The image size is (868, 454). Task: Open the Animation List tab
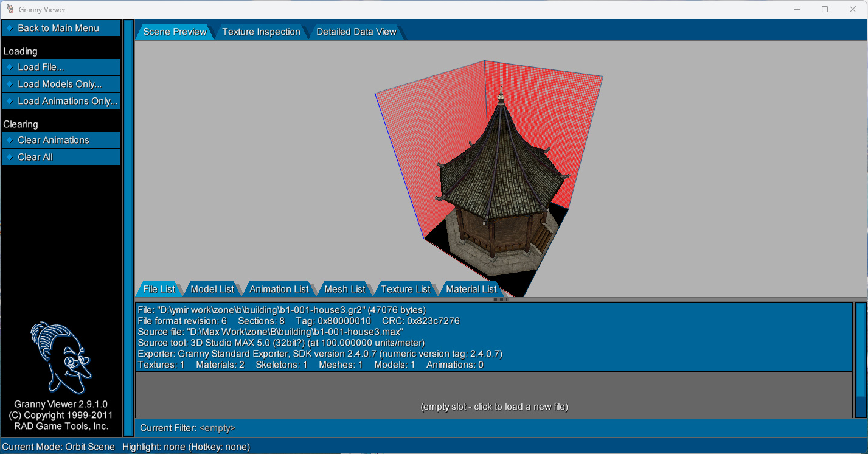pos(279,289)
